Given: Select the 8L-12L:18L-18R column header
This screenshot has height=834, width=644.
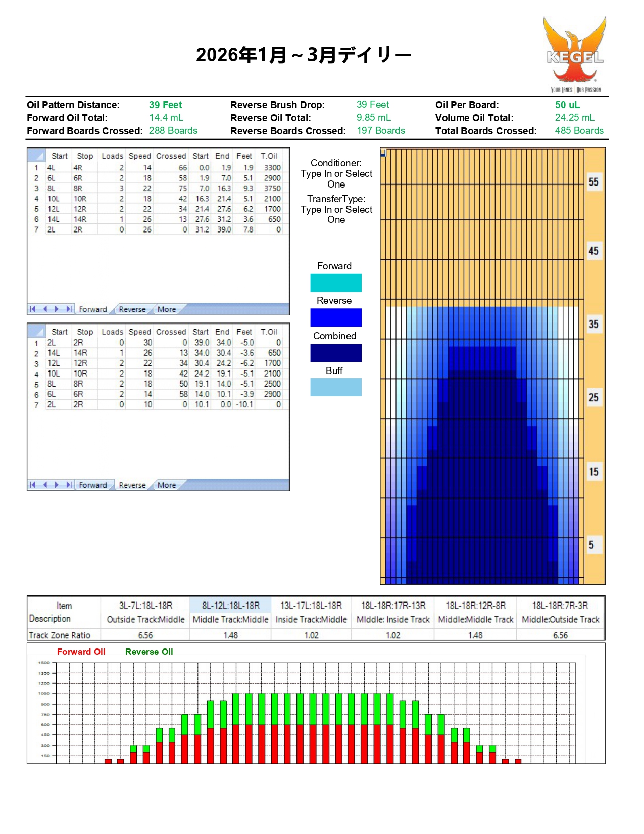Looking at the screenshot, I should tap(230, 606).
